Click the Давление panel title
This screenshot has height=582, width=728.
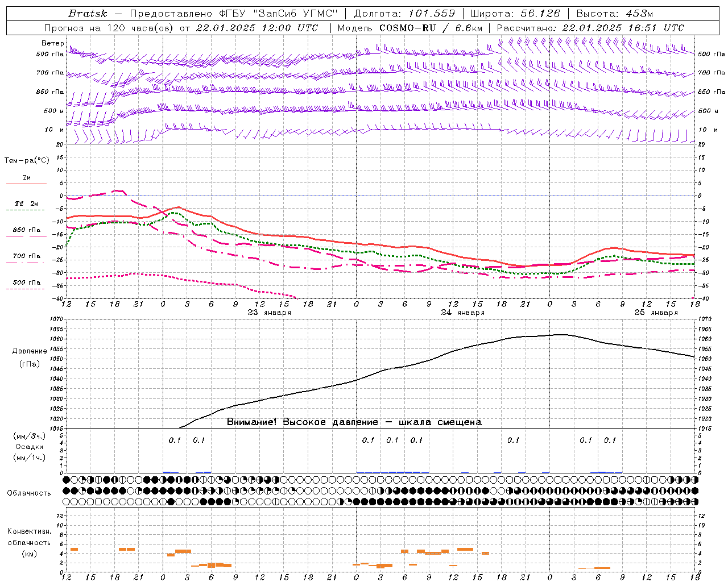pos(30,351)
